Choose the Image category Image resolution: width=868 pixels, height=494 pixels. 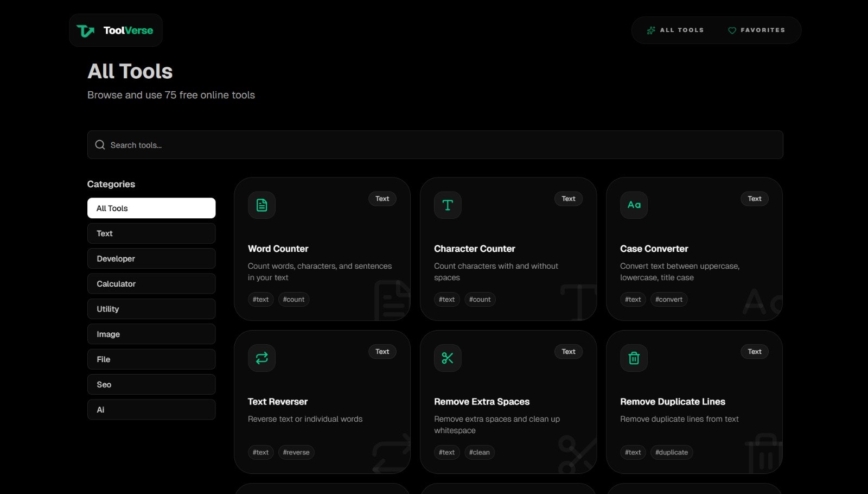[151, 334]
